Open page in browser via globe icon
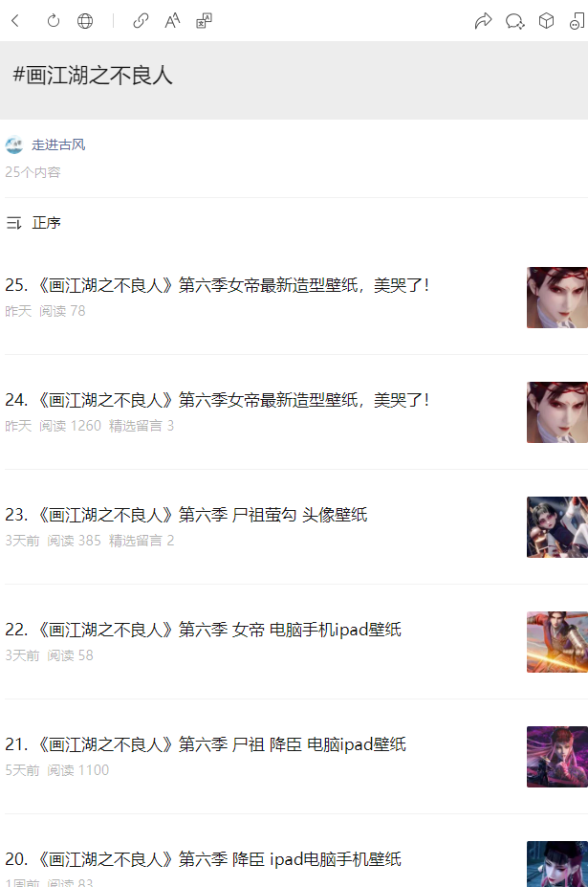 [85, 21]
